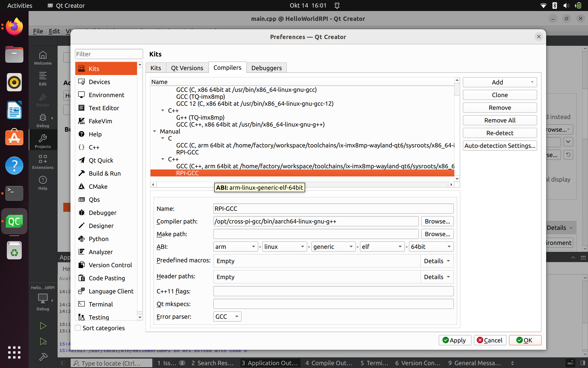588x368 pixels.
Task: Open the Application Output pane tab
Action: (270, 363)
